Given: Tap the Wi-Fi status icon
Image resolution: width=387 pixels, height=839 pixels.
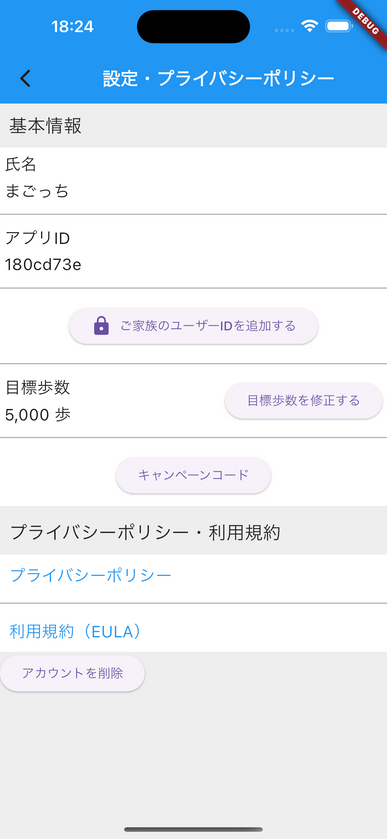Looking at the screenshot, I should click(x=309, y=26).
